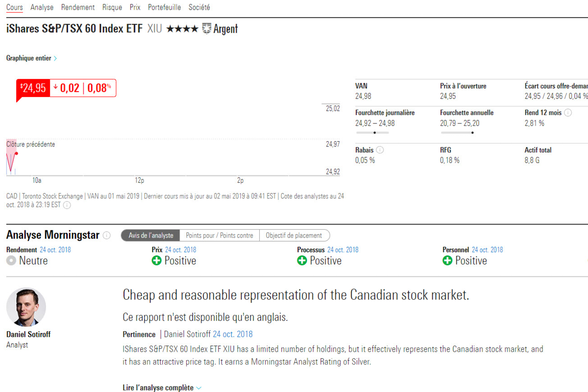
Task: Click the info icon next to Rend 12 mois
Action: (568, 113)
